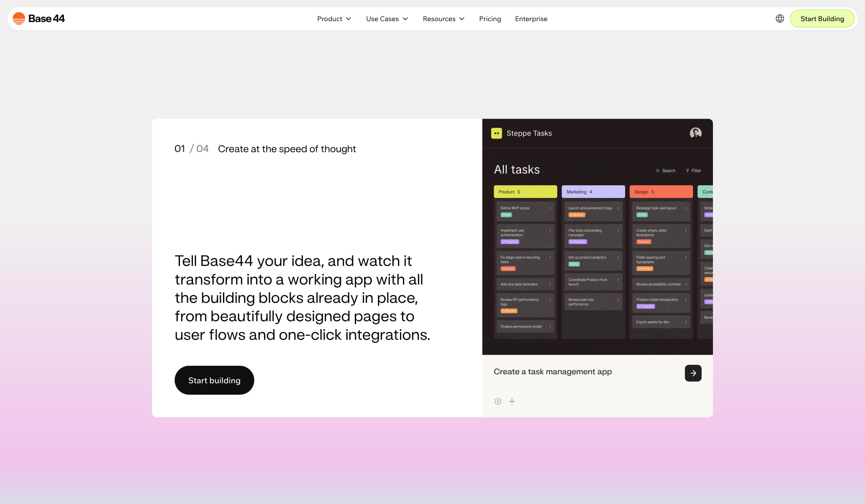Image resolution: width=865 pixels, height=504 pixels.
Task: Click the In Progress tag on Finalize mobile breakpoints
Action: click(x=645, y=306)
